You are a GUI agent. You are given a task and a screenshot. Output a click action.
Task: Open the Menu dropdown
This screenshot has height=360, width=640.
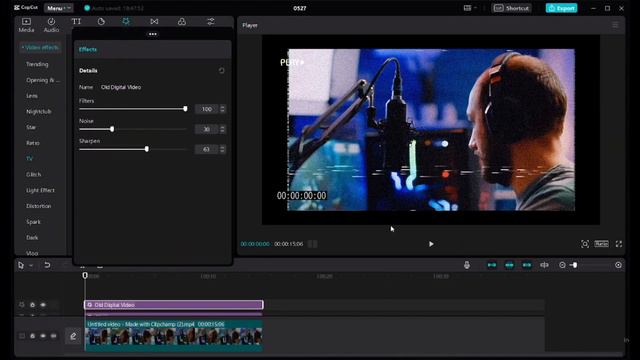(x=58, y=8)
